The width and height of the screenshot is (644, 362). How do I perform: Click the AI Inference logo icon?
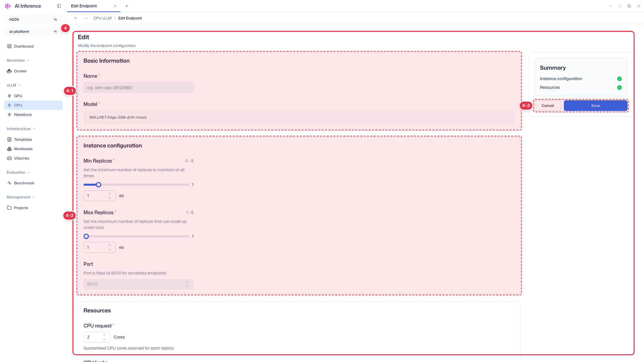(8, 6)
